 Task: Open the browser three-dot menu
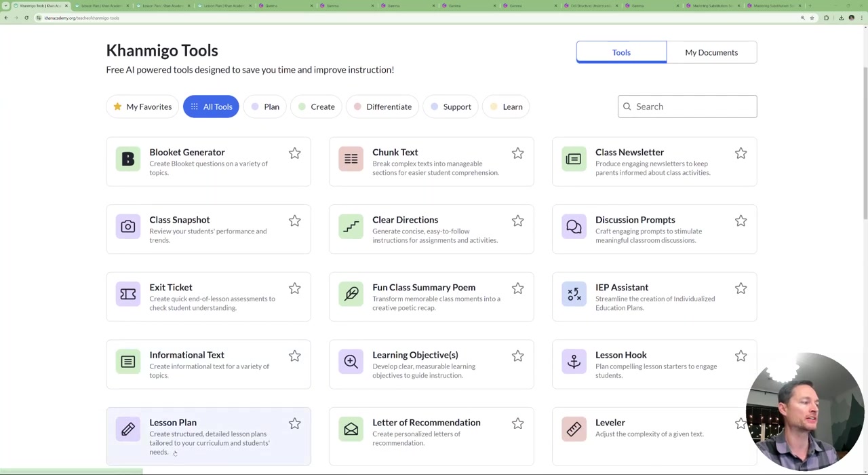click(x=862, y=18)
